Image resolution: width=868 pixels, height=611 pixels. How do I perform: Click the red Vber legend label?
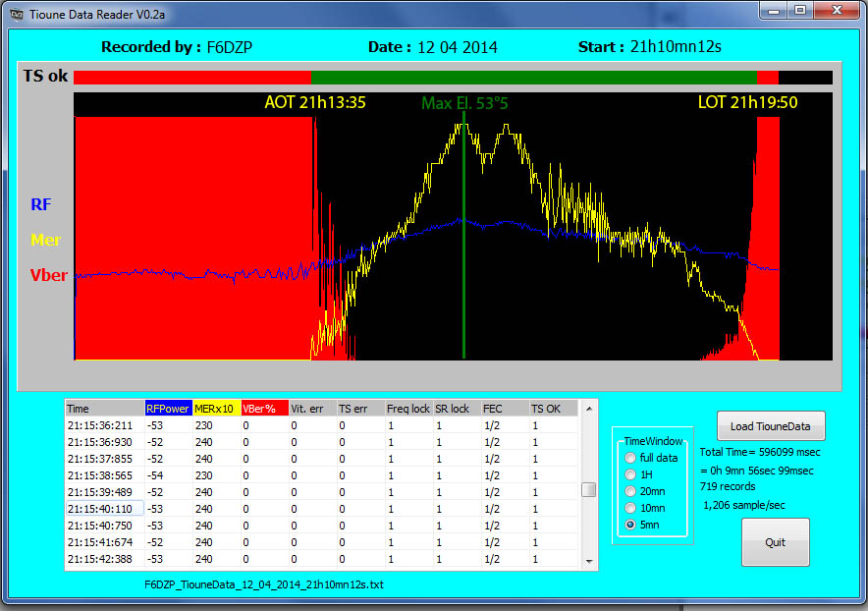click(x=48, y=275)
